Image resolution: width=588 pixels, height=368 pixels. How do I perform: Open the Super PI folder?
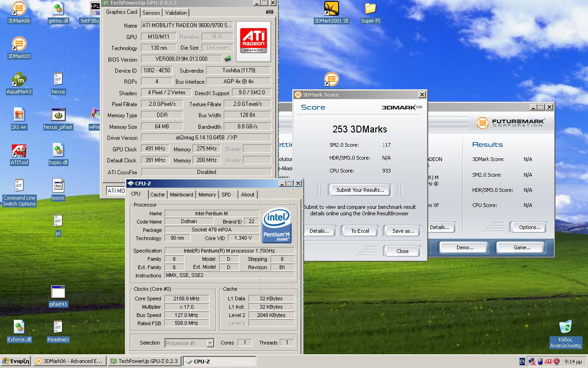[370, 12]
